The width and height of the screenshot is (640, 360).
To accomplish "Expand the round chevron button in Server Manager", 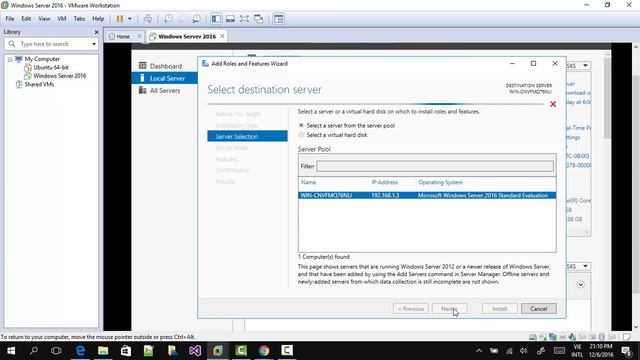I will 580,284.
